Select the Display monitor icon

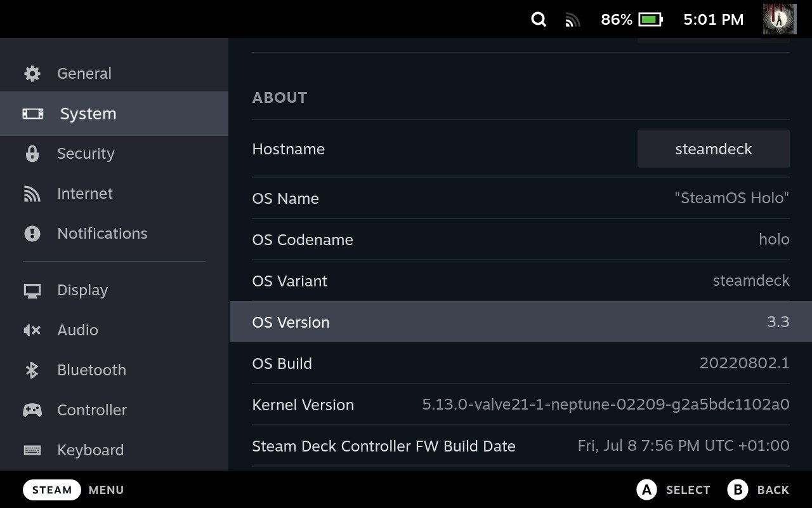pyautogui.click(x=32, y=290)
